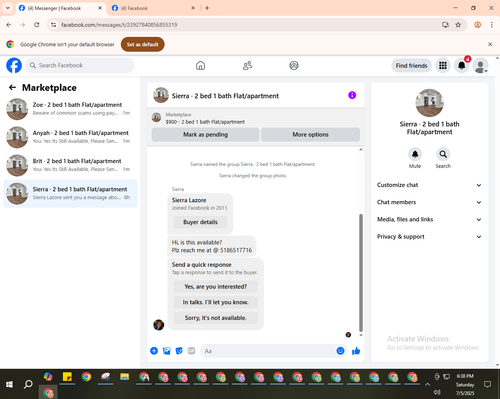Screen dimensions: 500x399
Task: View site information icon in address bar
Action: pyautogui.click(x=53, y=25)
